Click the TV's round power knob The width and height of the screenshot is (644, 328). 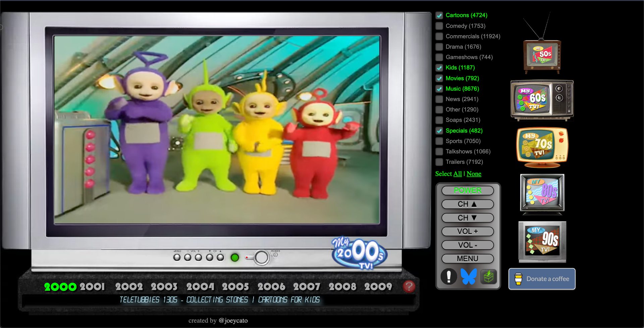click(261, 258)
